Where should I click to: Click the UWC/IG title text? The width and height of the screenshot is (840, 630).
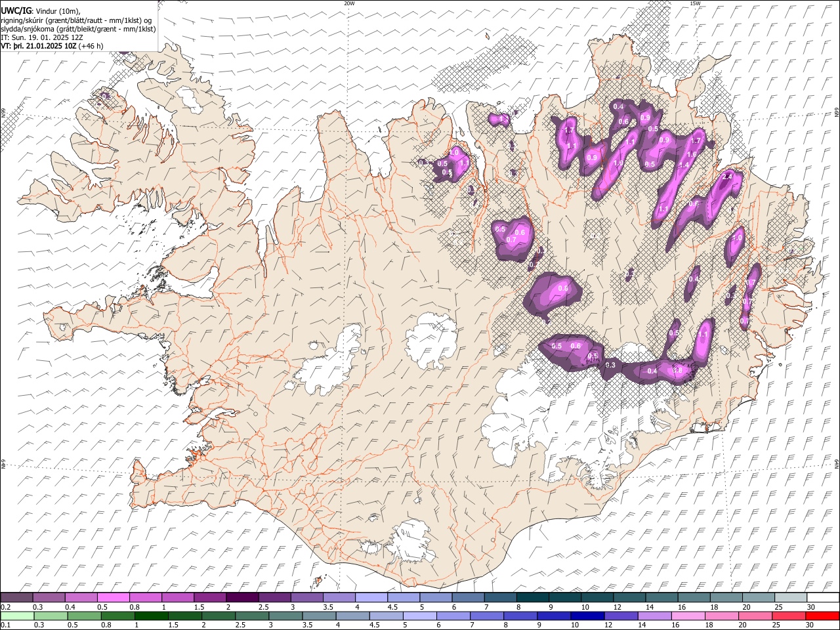pyautogui.click(x=16, y=10)
